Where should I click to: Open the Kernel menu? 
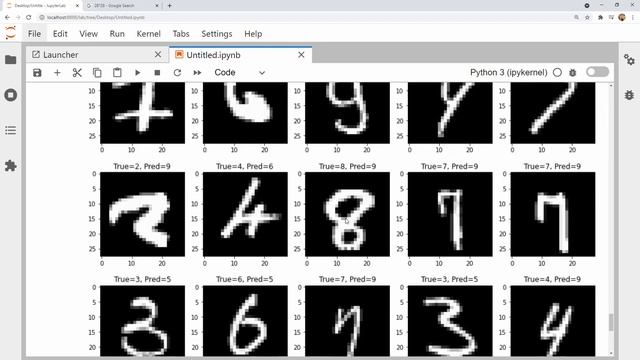pyautogui.click(x=149, y=34)
